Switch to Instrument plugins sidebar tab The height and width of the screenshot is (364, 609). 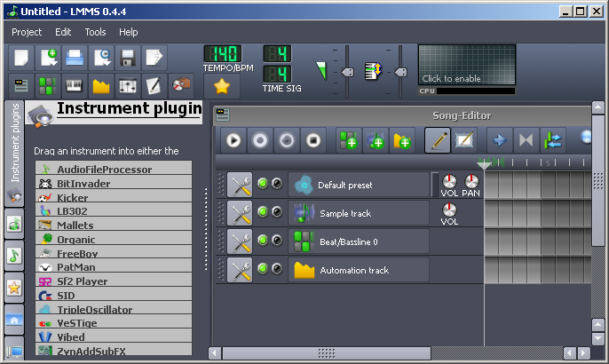[14, 142]
